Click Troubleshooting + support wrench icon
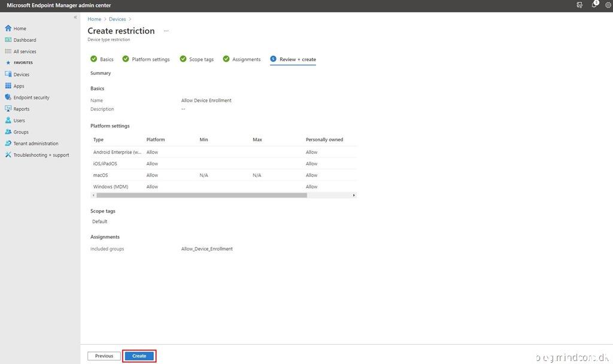This screenshot has height=364, width=613. click(8, 155)
